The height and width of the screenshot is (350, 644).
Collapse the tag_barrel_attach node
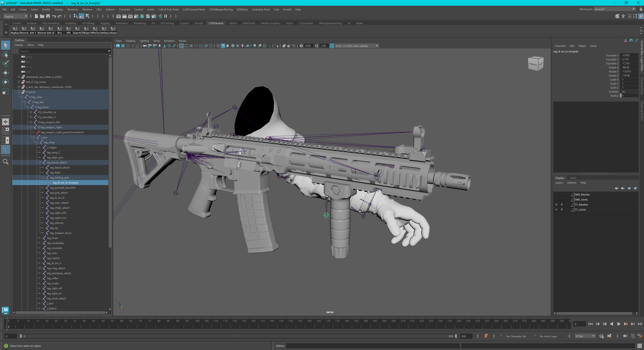point(40,162)
